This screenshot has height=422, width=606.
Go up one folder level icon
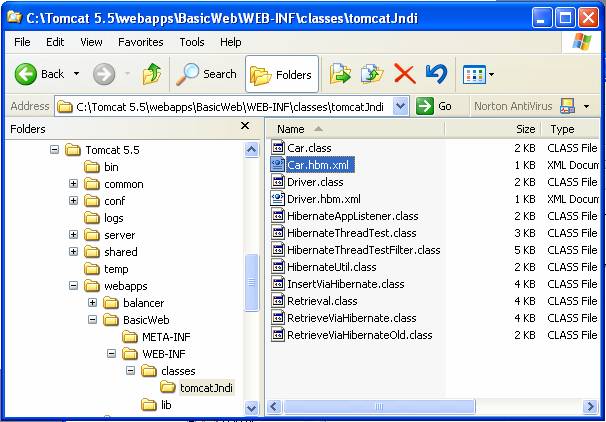152,74
